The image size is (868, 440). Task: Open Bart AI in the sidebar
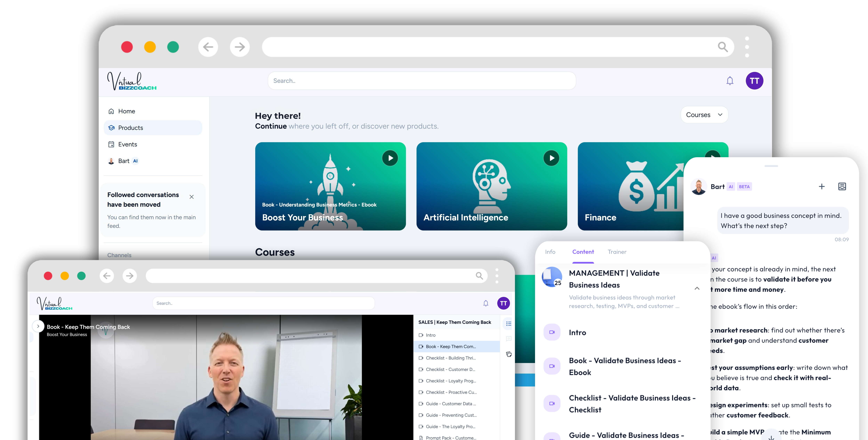[153, 161]
